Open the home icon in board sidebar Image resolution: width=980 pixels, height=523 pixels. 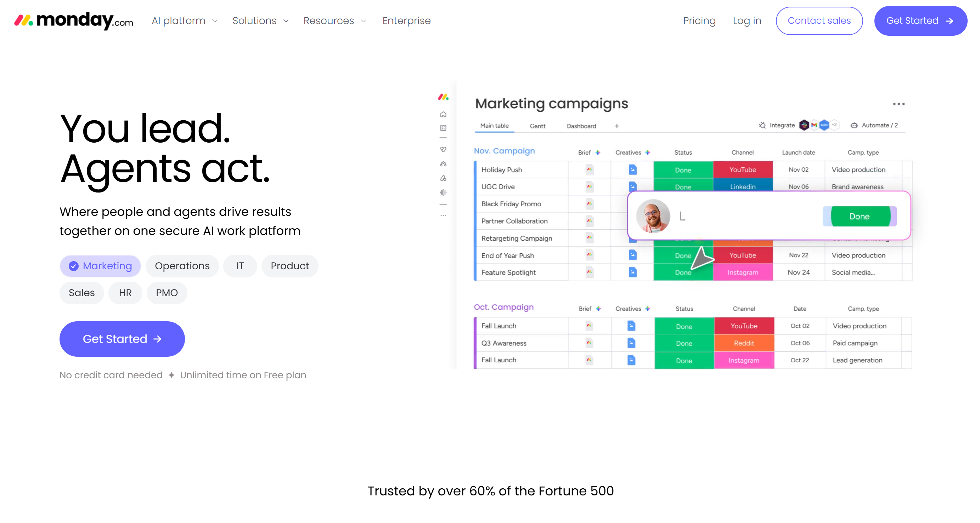point(443,114)
